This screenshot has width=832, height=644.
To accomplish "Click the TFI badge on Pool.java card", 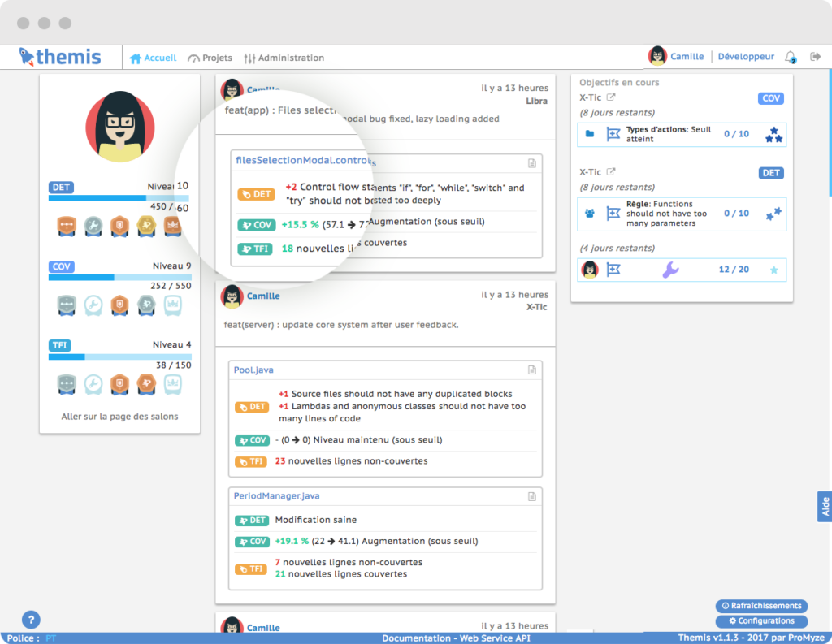I will click(x=252, y=460).
